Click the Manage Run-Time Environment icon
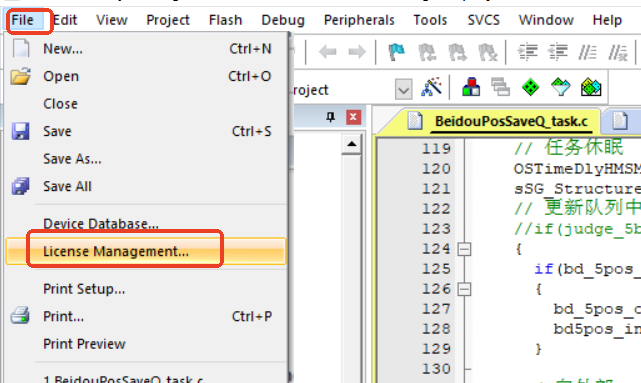 (x=560, y=87)
